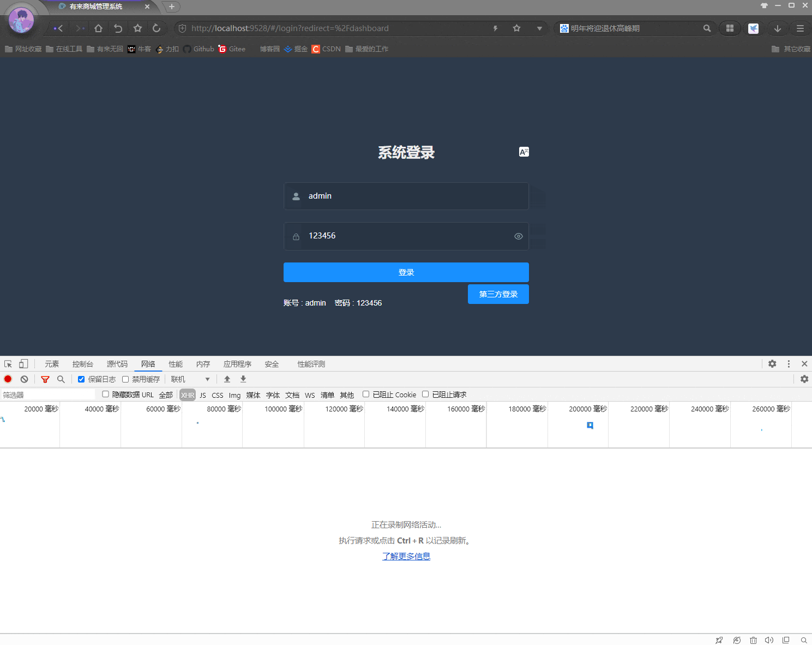Toggle the DevTools device toolbar icon
The width and height of the screenshot is (812, 645).
tap(23, 364)
